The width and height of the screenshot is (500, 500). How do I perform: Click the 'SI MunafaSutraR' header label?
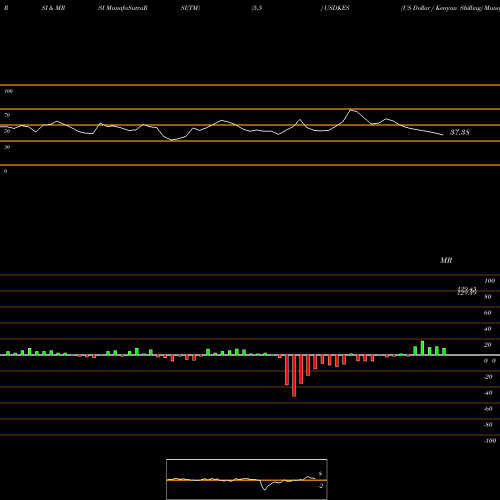click(x=123, y=8)
